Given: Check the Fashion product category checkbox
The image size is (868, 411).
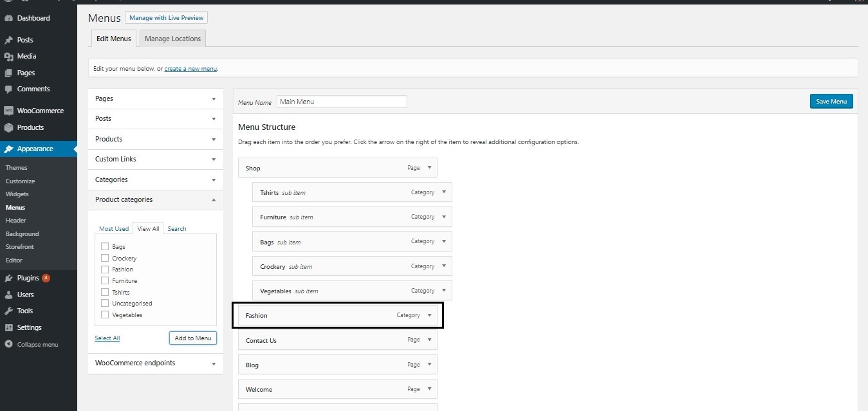Looking at the screenshot, I should (104, 269).
